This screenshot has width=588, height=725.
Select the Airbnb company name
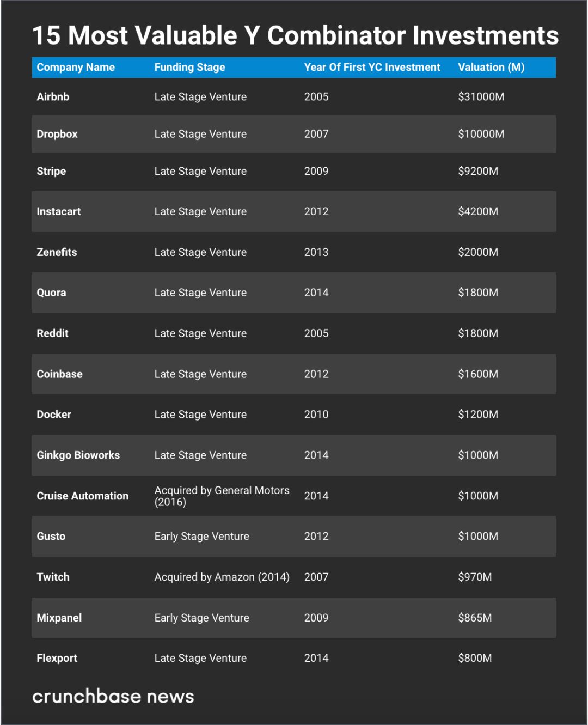tap(53, 97)
